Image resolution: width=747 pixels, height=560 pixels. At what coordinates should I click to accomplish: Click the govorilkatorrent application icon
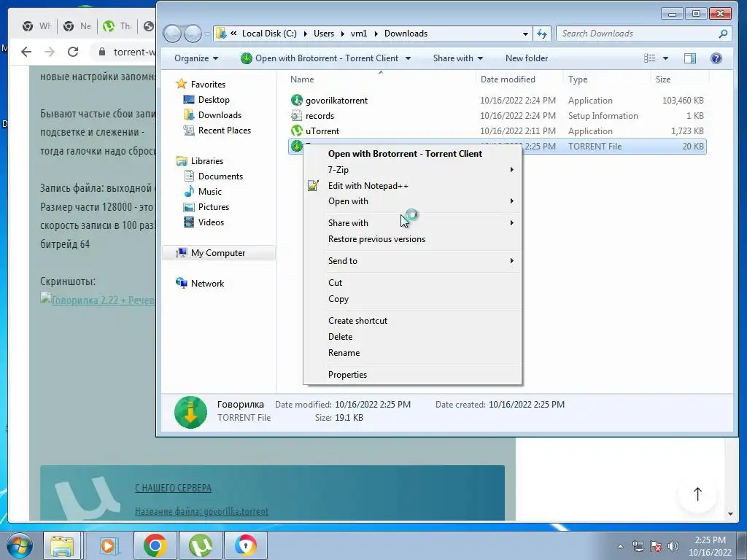296,100
